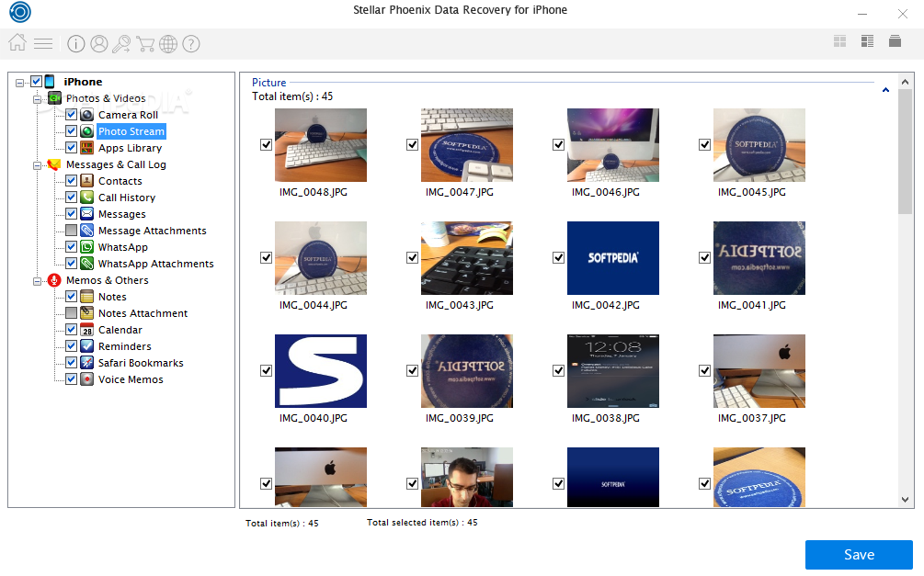Open WhatsApp Attachments tree item

[x=155, y=264]
